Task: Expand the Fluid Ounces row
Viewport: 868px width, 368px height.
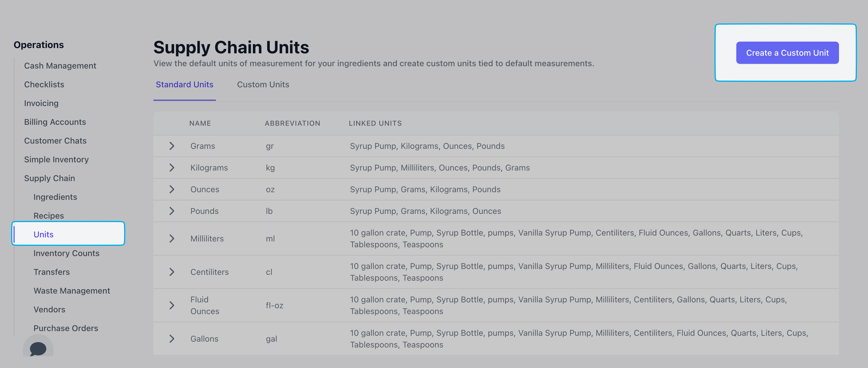Action: [172, 305]
